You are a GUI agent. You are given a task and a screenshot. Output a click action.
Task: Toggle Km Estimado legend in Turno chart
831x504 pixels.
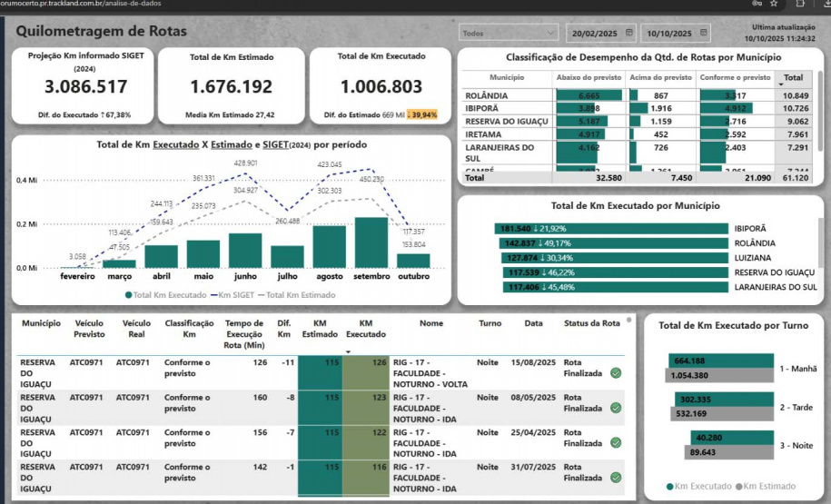(x=763, y=487)
